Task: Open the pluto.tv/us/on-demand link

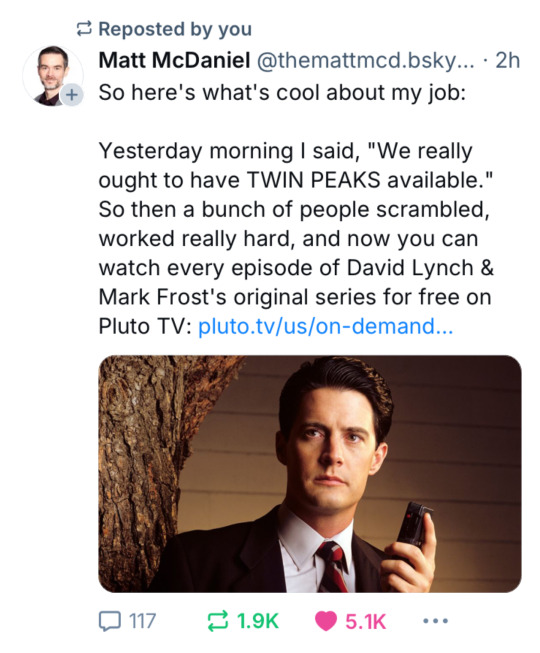Action: click(x=326, y=326)
